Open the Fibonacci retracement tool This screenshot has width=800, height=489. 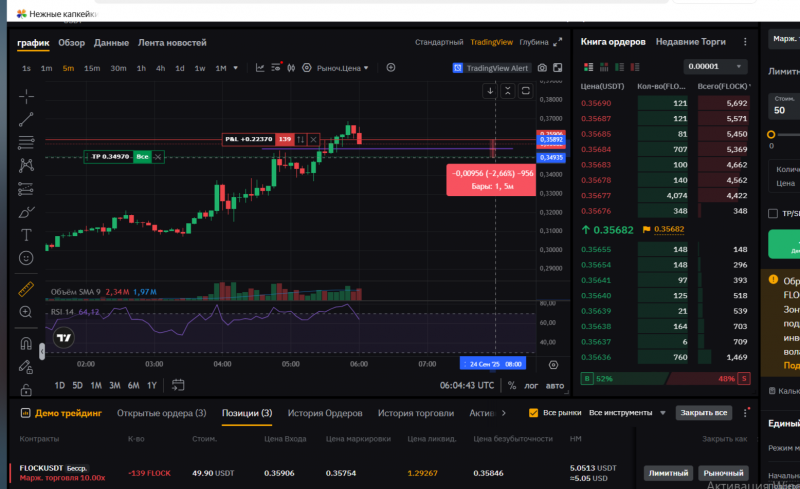click(x=27, y=142)
